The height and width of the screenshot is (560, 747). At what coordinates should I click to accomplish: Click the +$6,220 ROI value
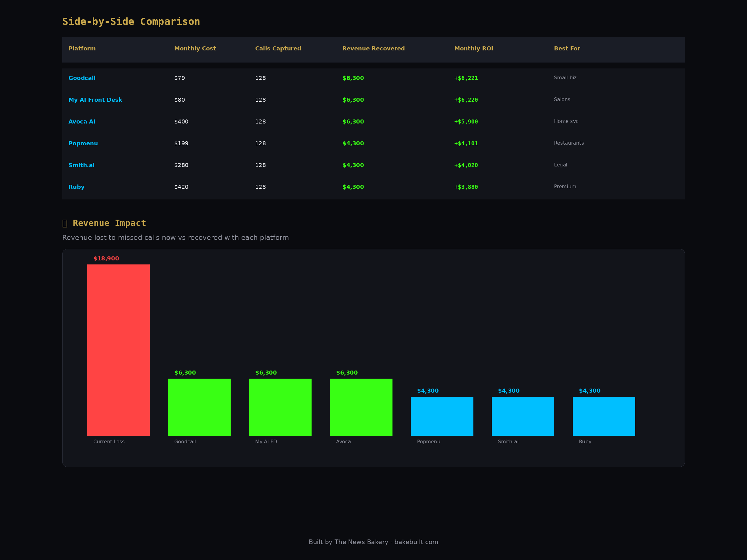466,100
